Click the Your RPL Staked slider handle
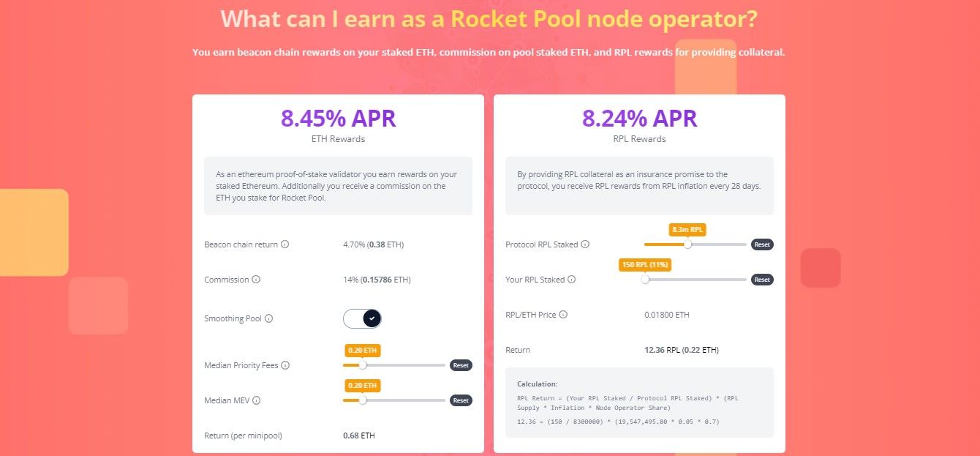 (646, 279)
